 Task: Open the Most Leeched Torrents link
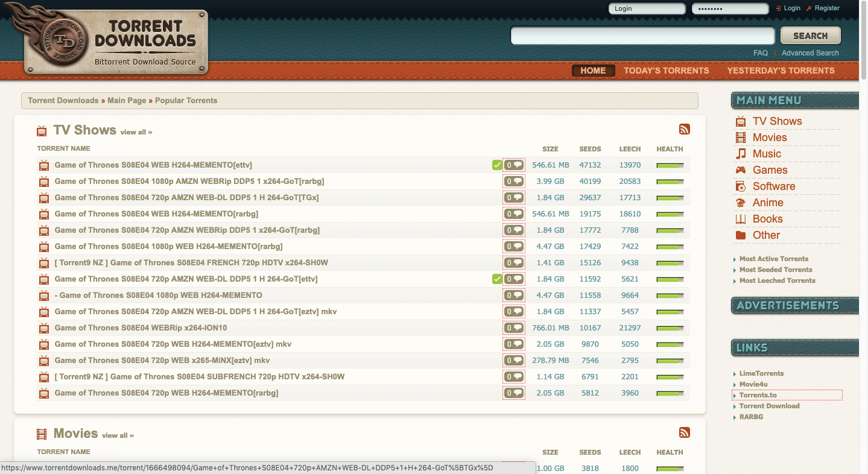tap(778, 280)
